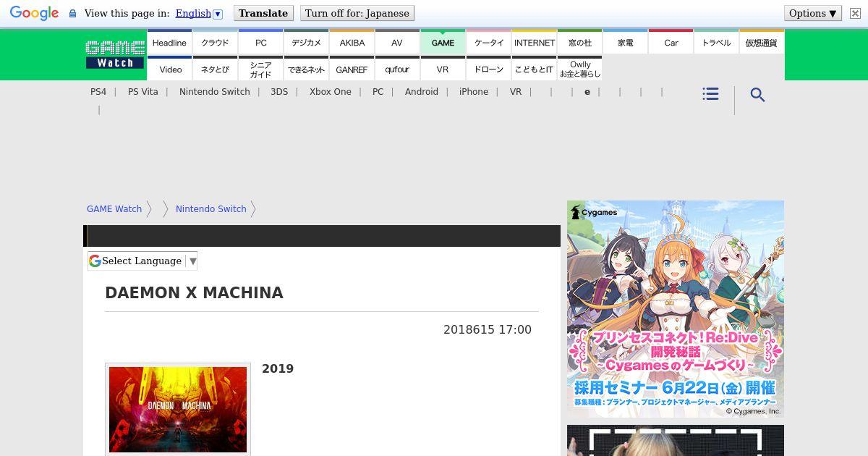Screen dimensions: 868x456
Task: Open the 仮想通貨 tab
Action: 761,43
